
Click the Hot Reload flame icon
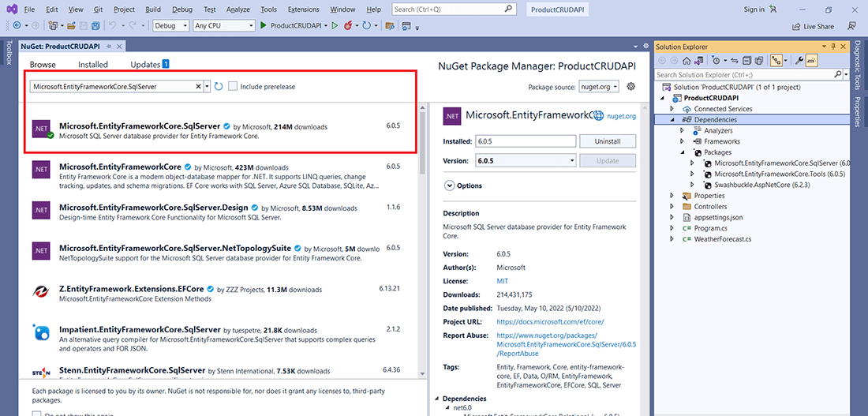[x=349, y=25]
